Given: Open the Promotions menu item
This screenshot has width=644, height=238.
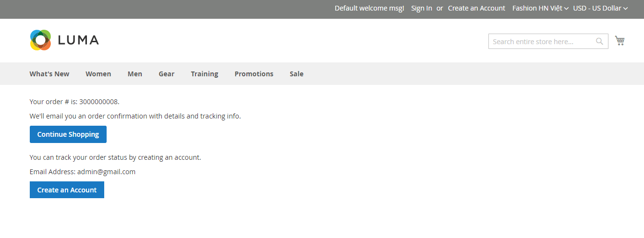Looking at the screenshot, I should click(254, 74).
